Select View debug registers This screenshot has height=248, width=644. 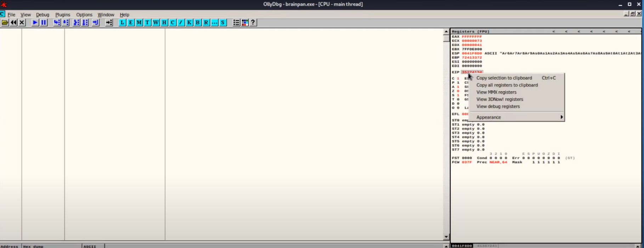(498, 106)
